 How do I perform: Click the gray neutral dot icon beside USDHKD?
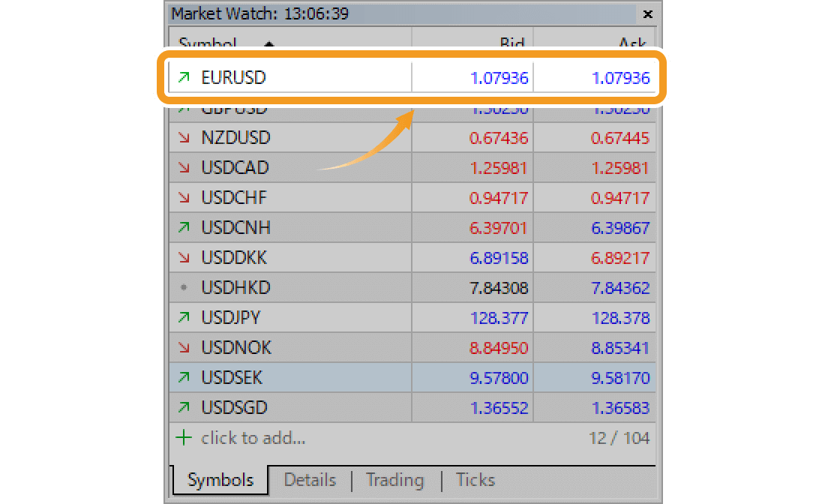pyautogui.click(x=184, y=287)
